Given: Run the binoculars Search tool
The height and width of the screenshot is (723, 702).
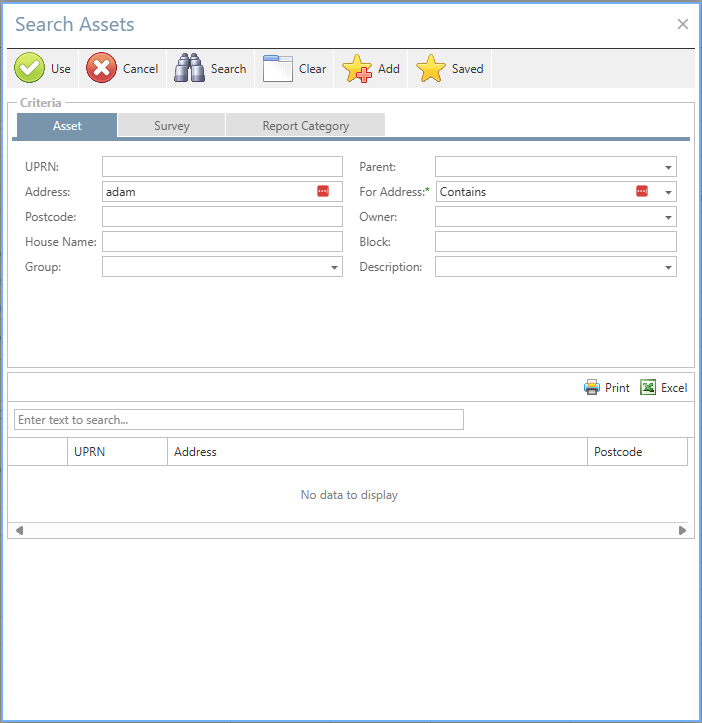Looking at the screenshot, I should [189, 69].
